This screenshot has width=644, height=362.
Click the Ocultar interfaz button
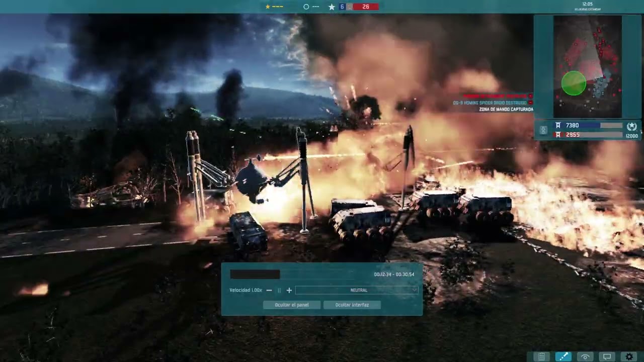(352, 305)
